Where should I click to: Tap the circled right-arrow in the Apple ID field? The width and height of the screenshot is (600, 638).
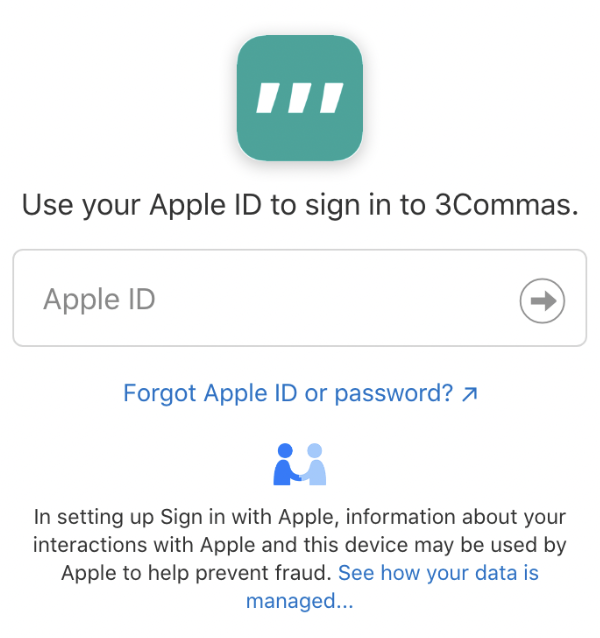click(542, 301)
